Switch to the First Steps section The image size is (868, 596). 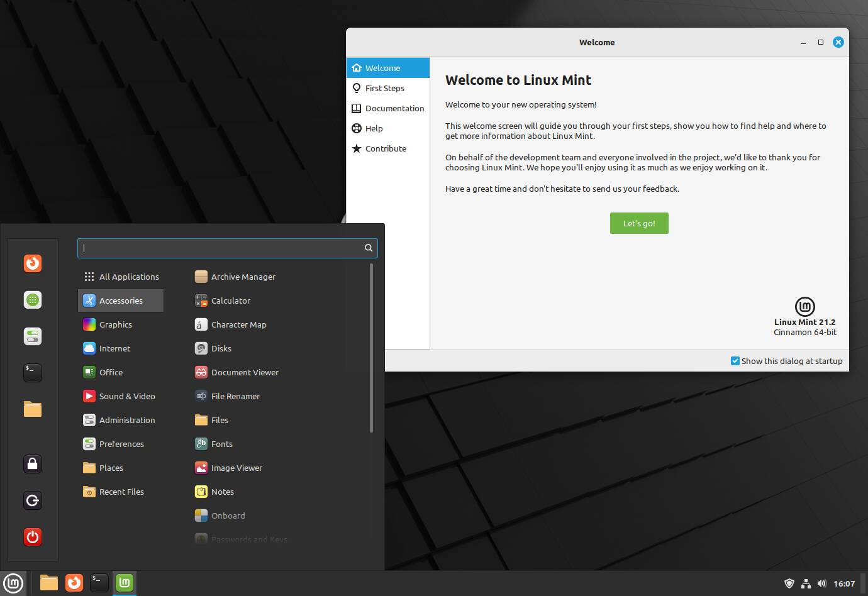[384, 88]
